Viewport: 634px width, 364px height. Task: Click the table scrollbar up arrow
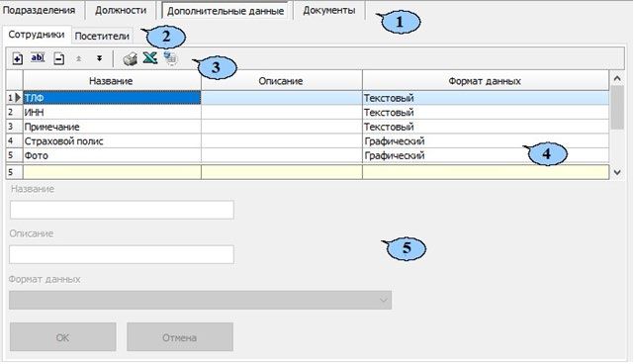tap(617, 78)
